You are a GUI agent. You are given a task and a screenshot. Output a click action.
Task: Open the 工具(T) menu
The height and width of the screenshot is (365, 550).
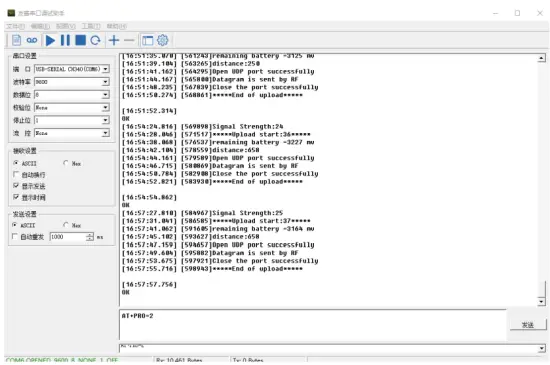pyautogui.click(x=91, y=26)
